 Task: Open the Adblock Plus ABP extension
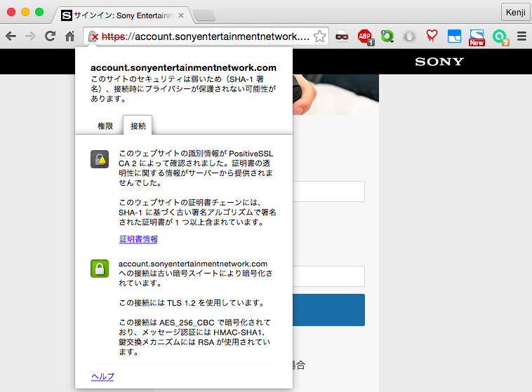[366, 37]
